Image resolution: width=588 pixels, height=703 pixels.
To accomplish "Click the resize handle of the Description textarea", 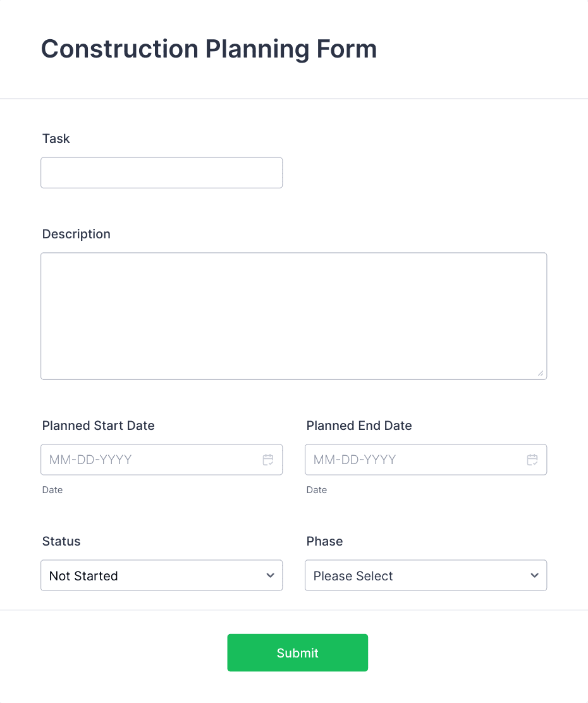I will coord(542,374).
